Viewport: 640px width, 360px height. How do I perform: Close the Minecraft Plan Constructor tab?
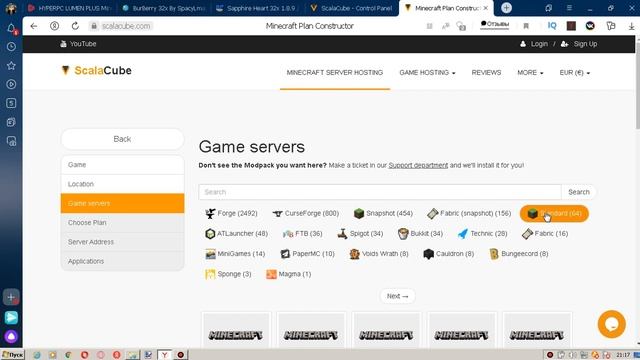click(486, 8)
